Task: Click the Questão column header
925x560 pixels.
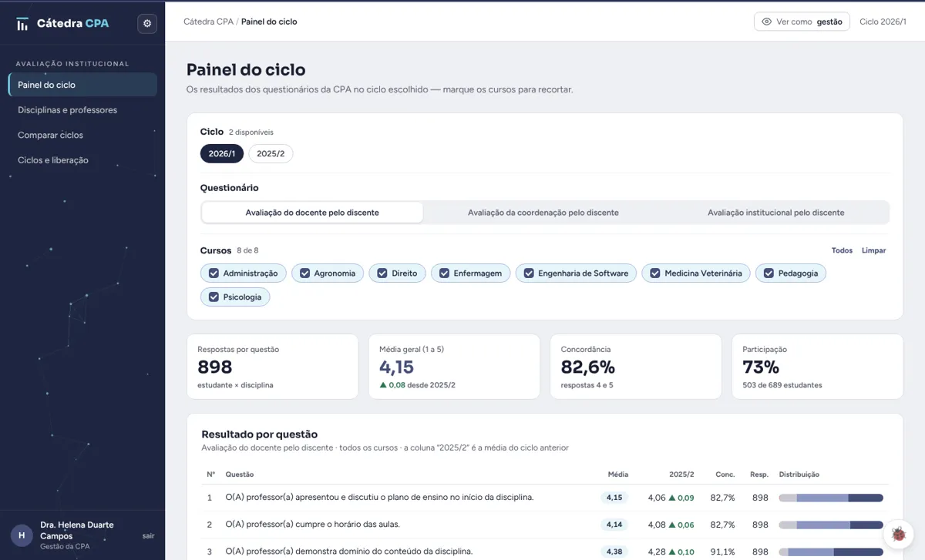Action: point(239,474)
